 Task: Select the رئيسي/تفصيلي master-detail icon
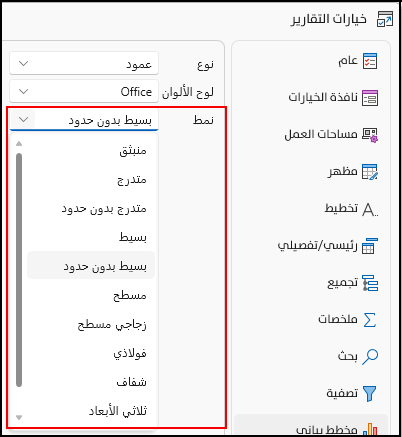pyautogui.click(x=370, y=246)
